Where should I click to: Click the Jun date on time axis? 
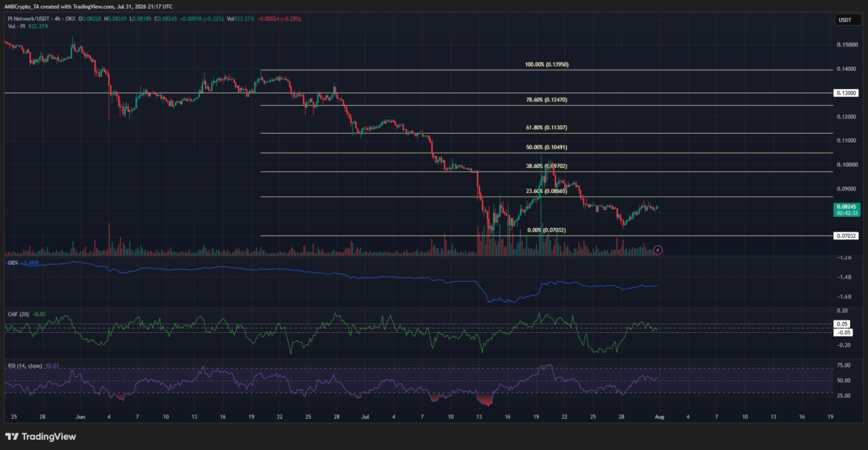point(81,417)
